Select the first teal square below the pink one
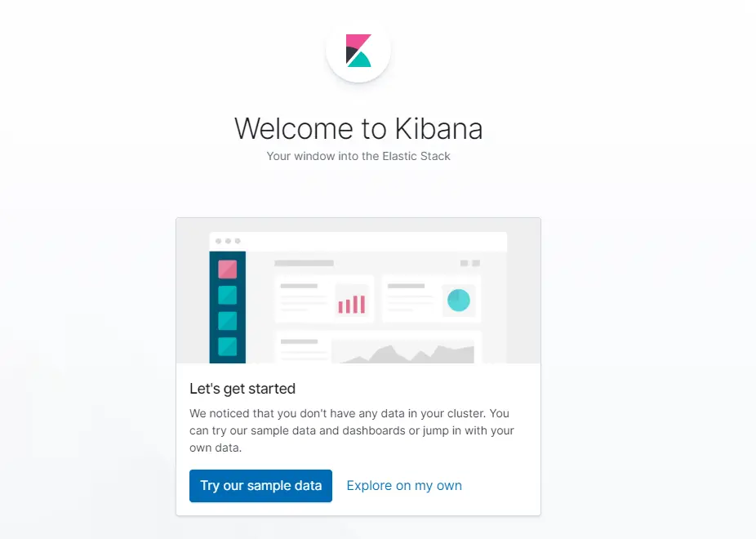Image resolution: width=756 pixels, height=539 pixels. [x=227, y=295]
